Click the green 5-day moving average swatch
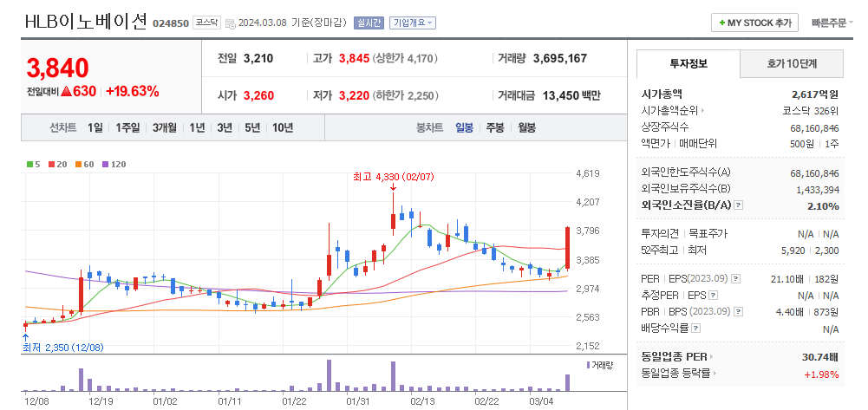This screenshot has width=868, height=410. pos(29,165)
